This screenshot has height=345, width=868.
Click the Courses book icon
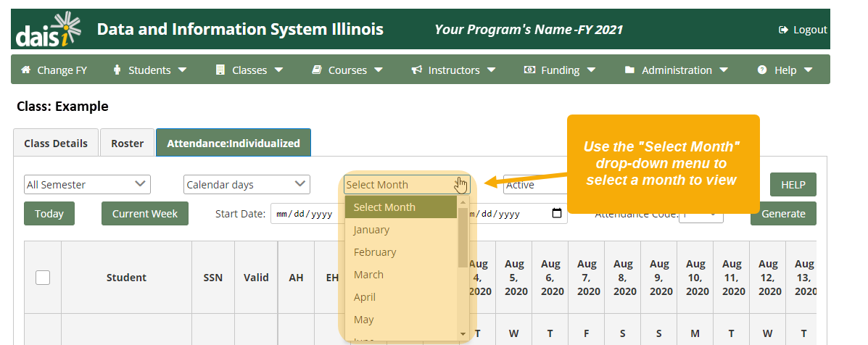coord(317,70)
